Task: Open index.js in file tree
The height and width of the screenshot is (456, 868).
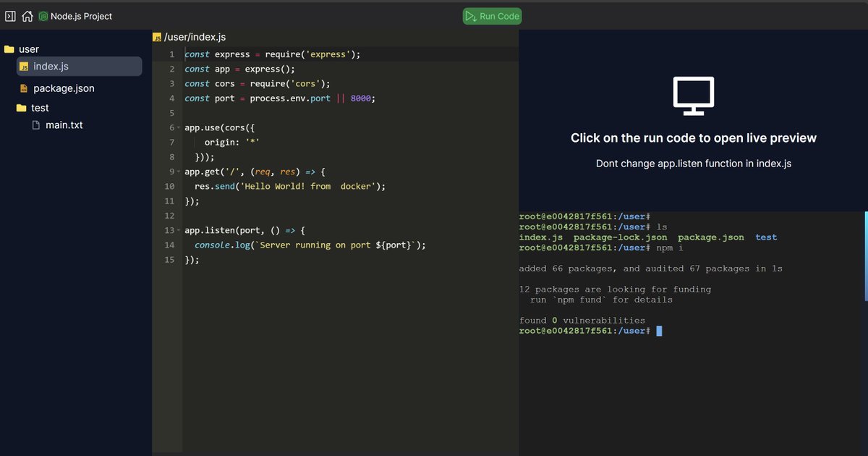Action: click(x=80, y=66)
